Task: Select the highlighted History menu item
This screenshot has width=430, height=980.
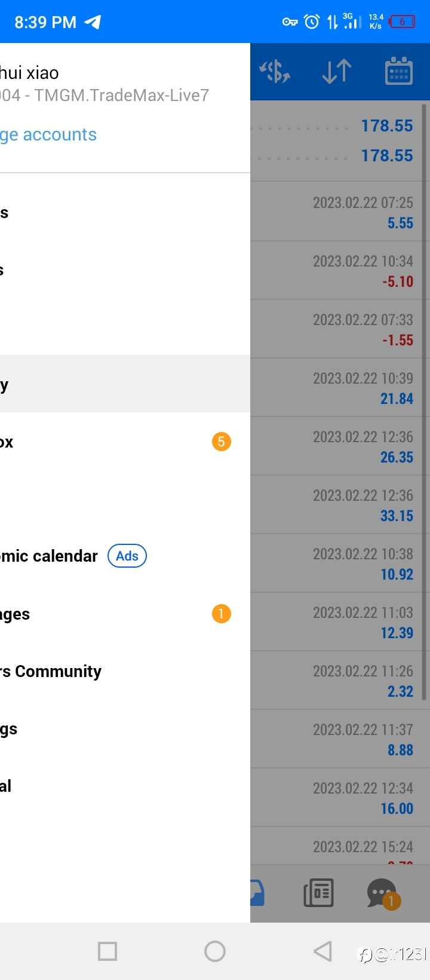Action: tap(125, 384)
